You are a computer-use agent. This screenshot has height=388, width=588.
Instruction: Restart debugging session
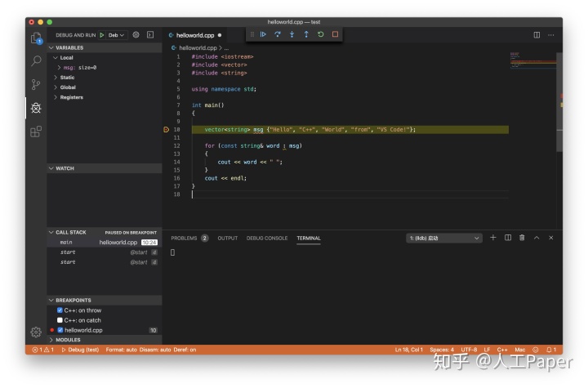click(x=321, y=34)
